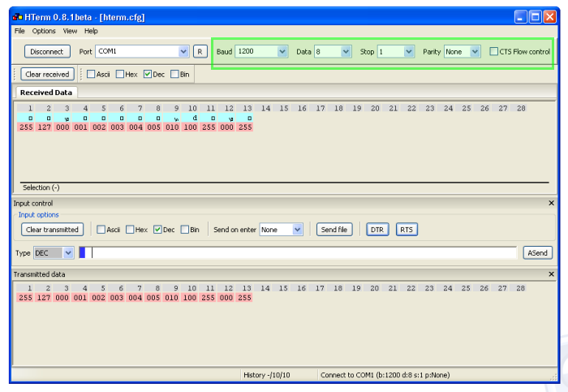Open the Options menu
The width and height of the screenshot is (568, 392).
44,31
